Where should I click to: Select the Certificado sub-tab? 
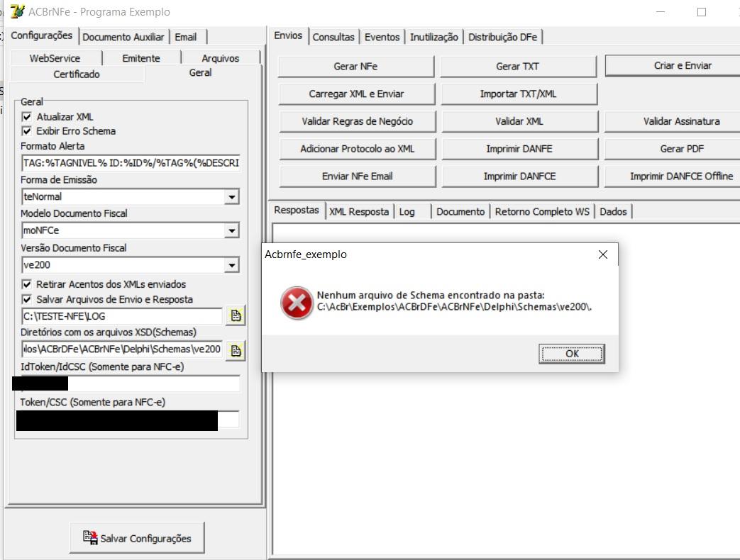pos(77,74)
